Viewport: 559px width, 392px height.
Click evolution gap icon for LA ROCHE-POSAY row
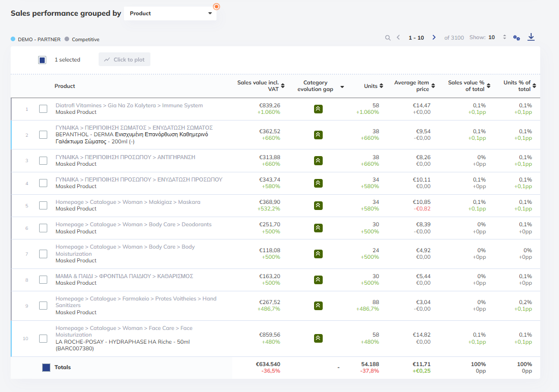[318, 338]
